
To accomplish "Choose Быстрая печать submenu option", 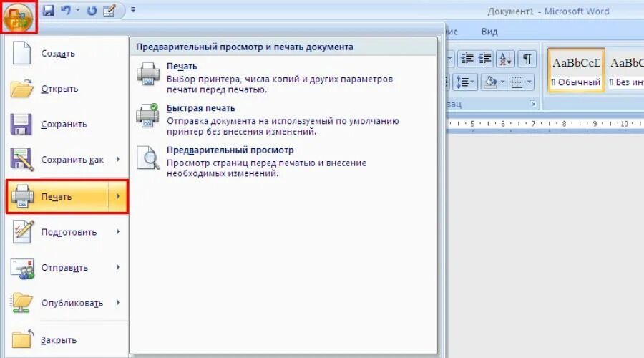I will 201,108.
